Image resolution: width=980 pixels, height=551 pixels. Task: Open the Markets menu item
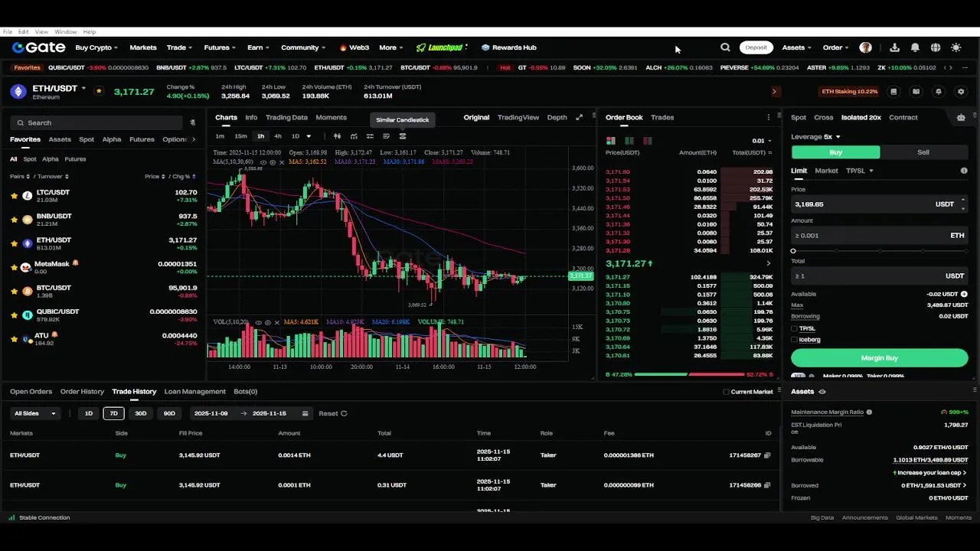pyautogui.click(x=143, y=47)
